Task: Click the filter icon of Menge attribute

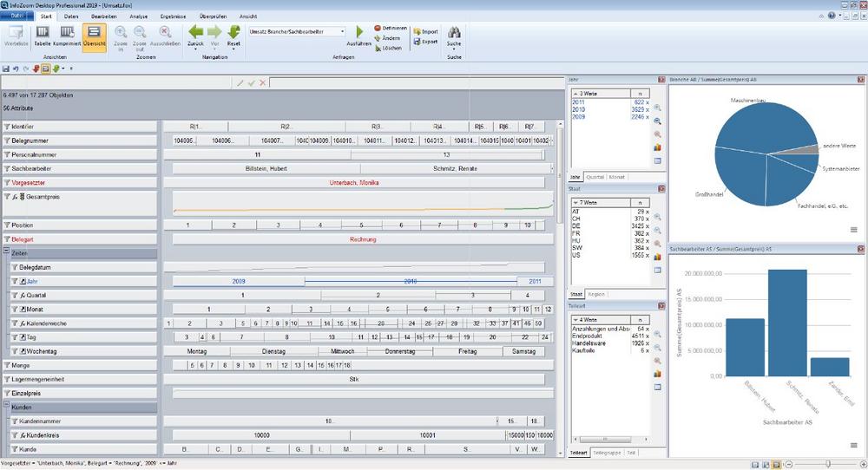Action: pos(7,365)
